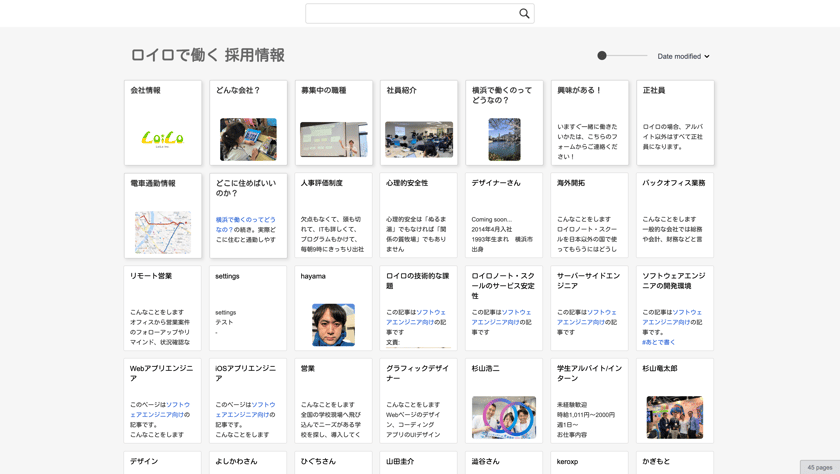Click ソフトウェアエンジニア向け link in iOSアプリエンジニア card

point(245,410)
